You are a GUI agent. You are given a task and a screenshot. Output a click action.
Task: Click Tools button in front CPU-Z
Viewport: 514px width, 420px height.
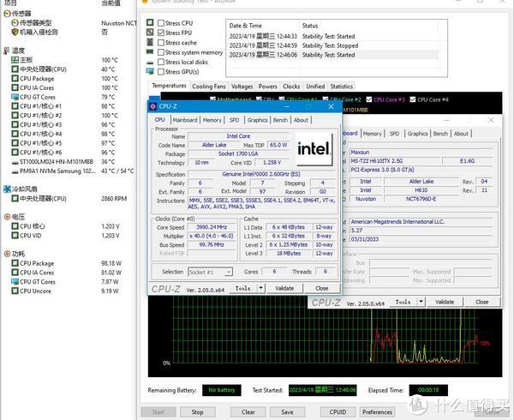242,288
